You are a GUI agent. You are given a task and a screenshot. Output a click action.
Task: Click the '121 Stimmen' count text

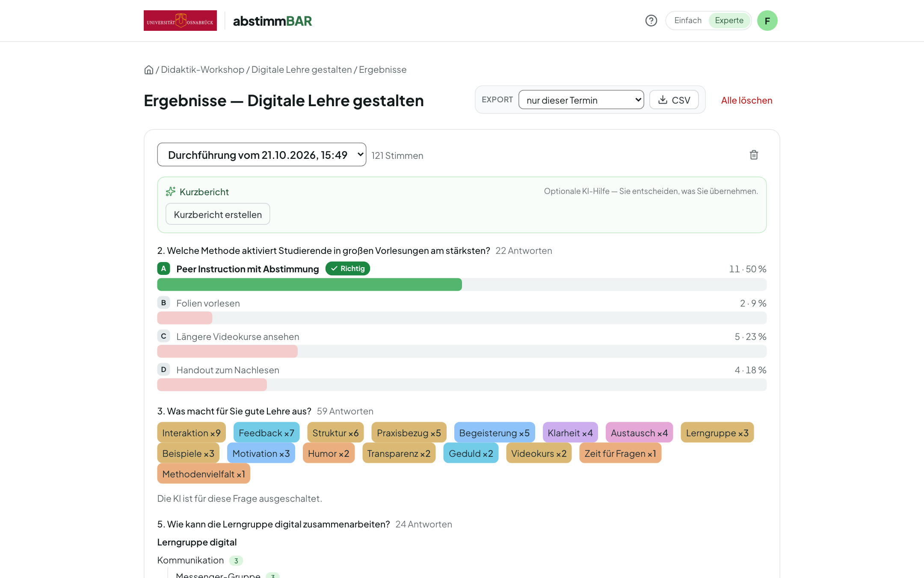tap(397, 155)
